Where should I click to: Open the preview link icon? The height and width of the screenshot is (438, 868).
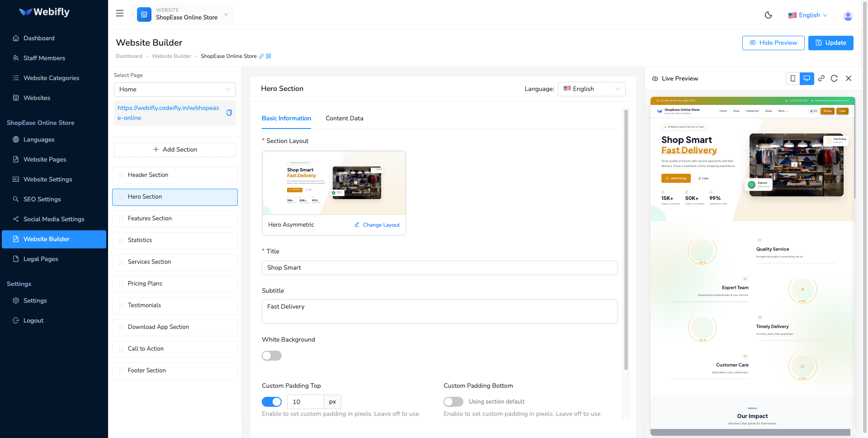click(x=821, y=78)
